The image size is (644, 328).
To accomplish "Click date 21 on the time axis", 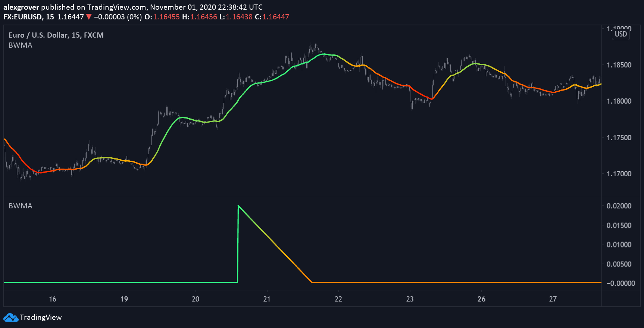I will (x=267, y=299).
